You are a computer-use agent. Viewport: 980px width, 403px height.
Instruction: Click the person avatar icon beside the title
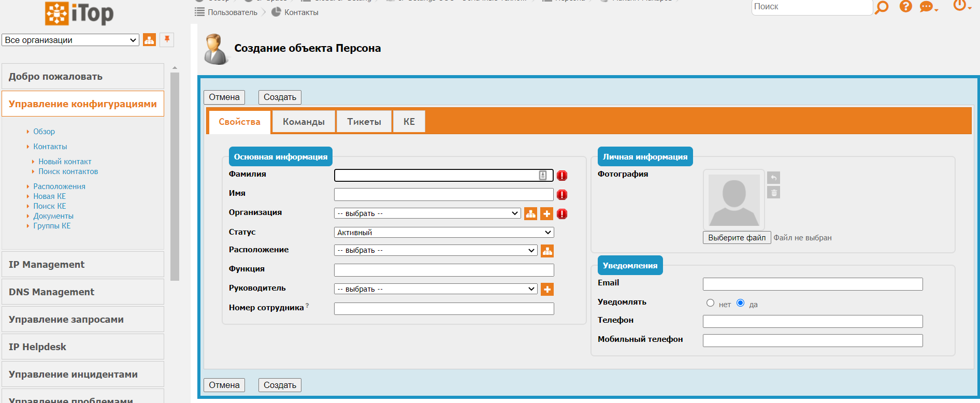(x=215, y=49)
